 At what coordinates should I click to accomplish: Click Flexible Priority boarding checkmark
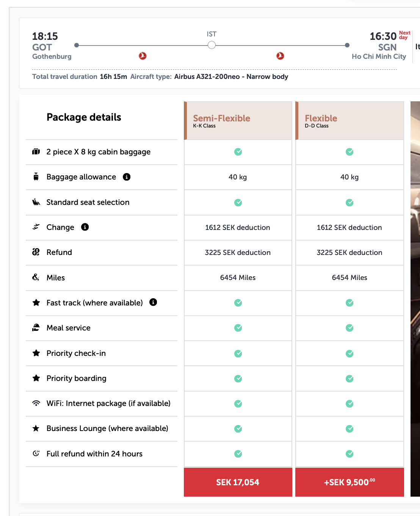click(x=349, y=379)
